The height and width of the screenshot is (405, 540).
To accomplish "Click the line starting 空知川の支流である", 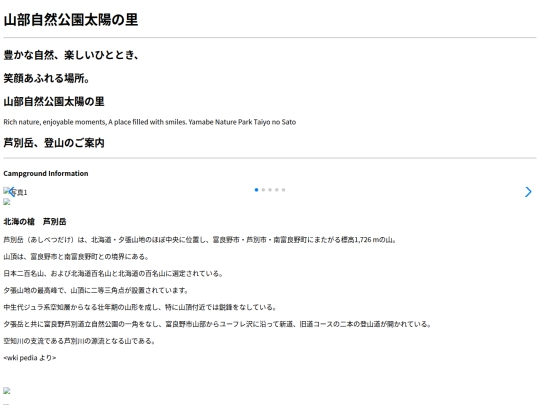I will click(x=80, y=341).
